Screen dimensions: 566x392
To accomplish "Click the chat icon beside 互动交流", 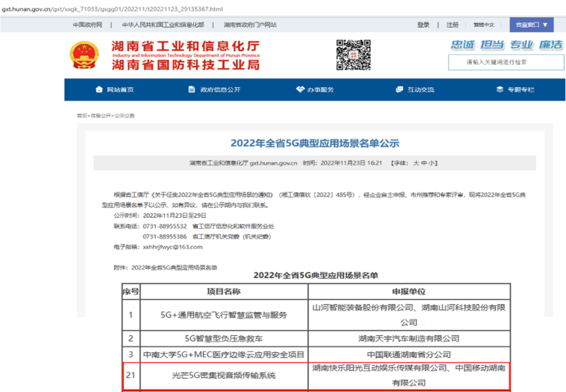I will [x=399, y=90].
